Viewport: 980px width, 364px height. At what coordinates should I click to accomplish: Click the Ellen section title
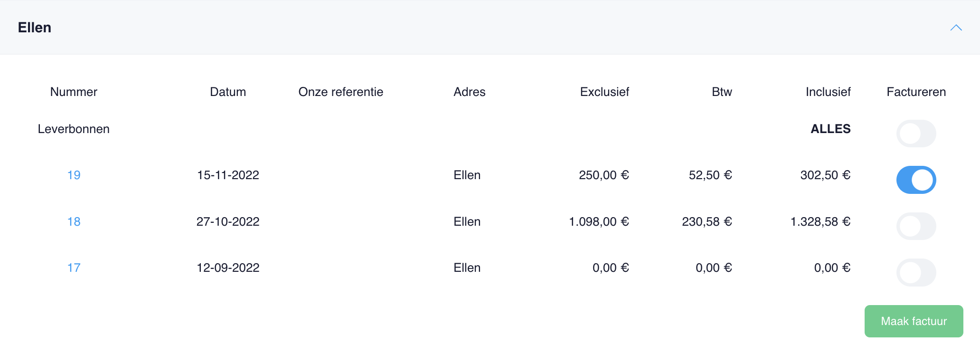[x=35, y=28]
